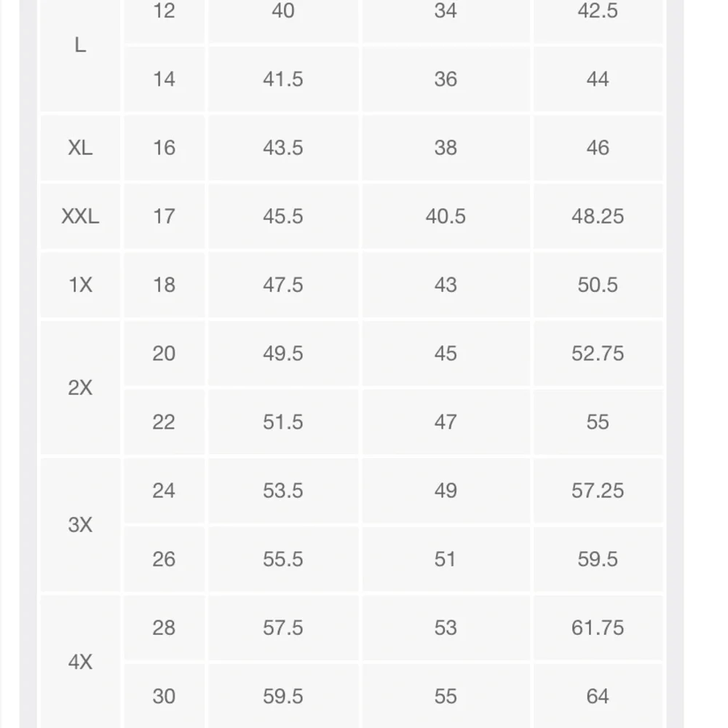Select the 40.5 waist measurement cell
This screenshot has width=728, height=728.
point(446,216)
